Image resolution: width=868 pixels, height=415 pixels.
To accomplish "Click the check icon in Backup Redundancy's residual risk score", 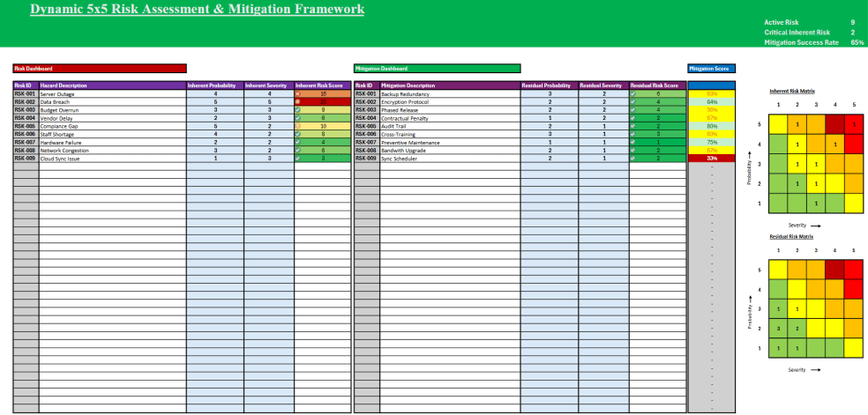I will (633, 94).
